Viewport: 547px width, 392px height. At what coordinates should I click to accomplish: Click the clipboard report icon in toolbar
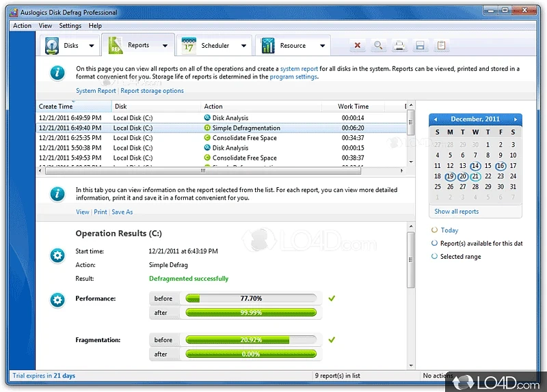(x=442, y=46)
